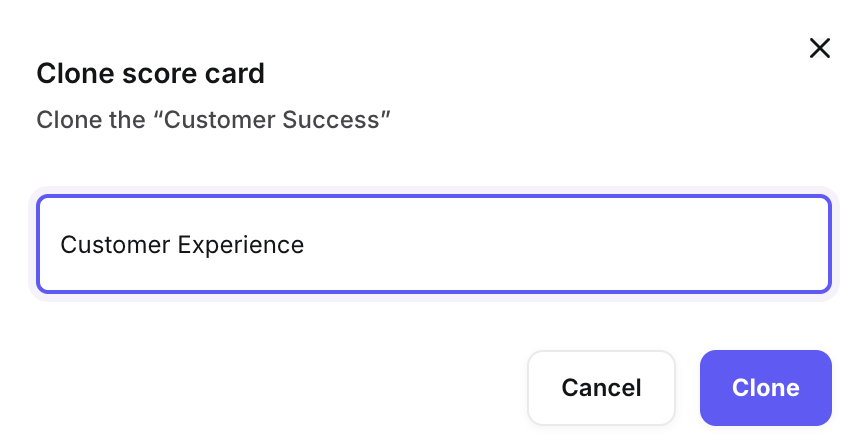Dismiss dialog using the white Cancel button
Screen dimensions: 868x444
click(x=601, y=388)
